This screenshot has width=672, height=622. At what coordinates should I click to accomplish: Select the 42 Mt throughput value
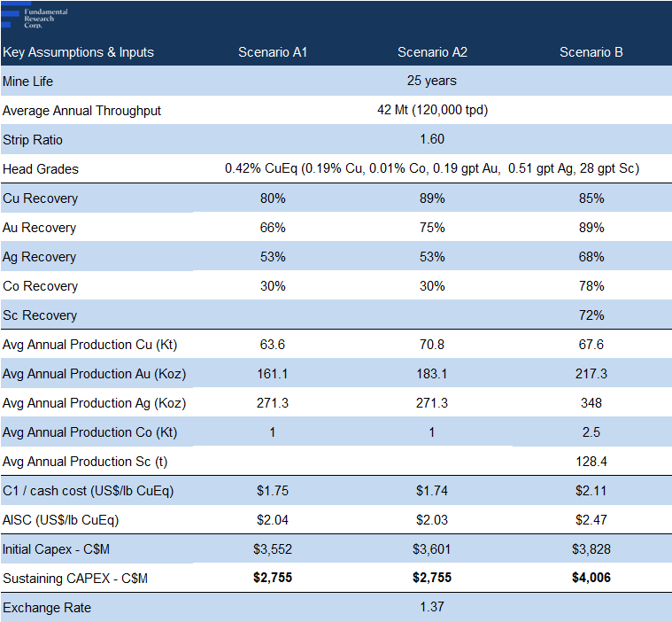click(432, 111)
